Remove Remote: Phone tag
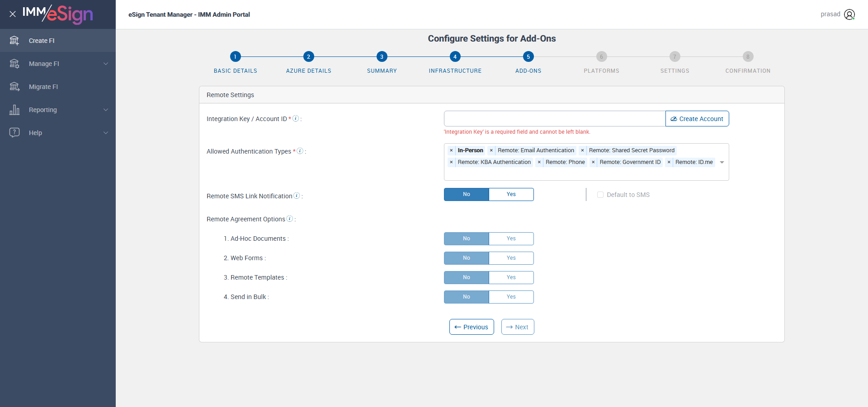Viewport: 868px width, 407px height. click(x=539, y=162)
